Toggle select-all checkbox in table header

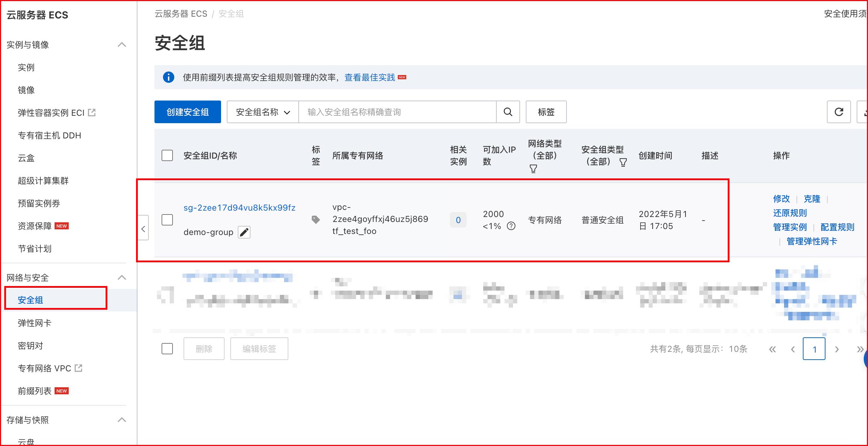pos(167,155)
